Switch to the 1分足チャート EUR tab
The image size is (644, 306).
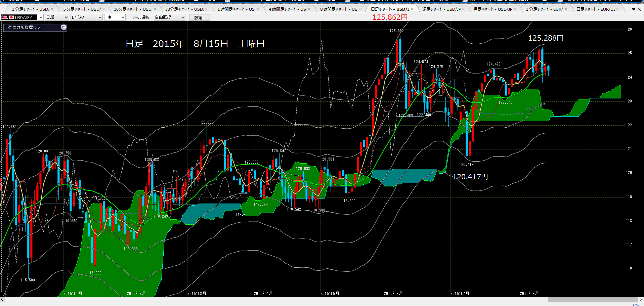tap(544, 9)
